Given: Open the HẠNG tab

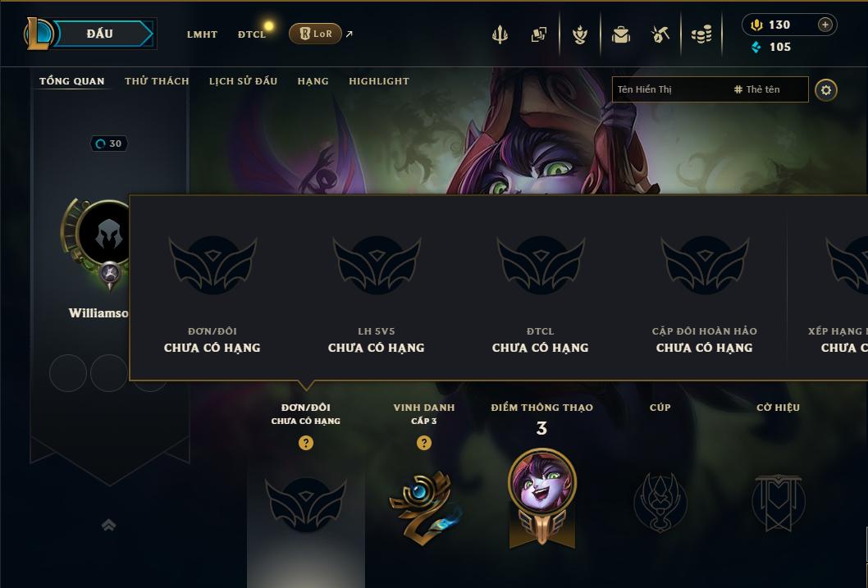Looking at the screenshot, I should point(313,81).
